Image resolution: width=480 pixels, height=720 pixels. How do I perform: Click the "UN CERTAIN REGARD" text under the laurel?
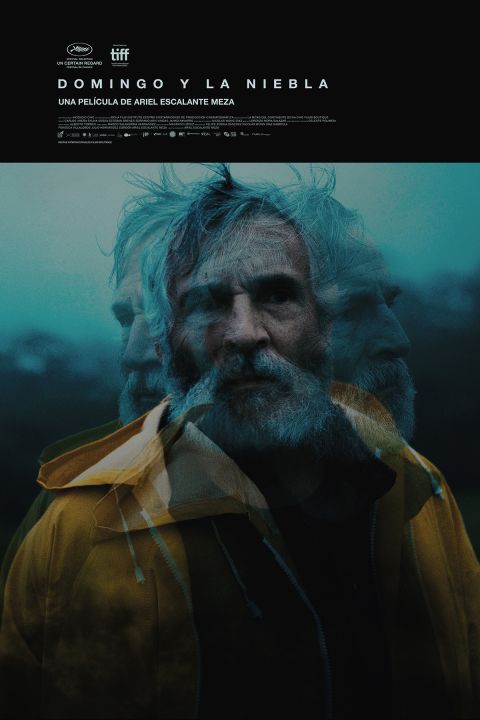[x=79, y=62]
